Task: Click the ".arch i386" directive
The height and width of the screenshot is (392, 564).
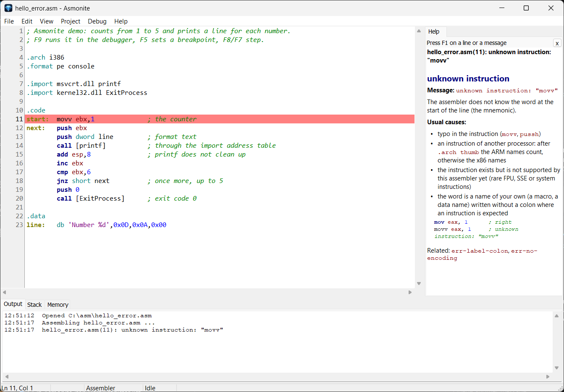Action: point(45,57)
